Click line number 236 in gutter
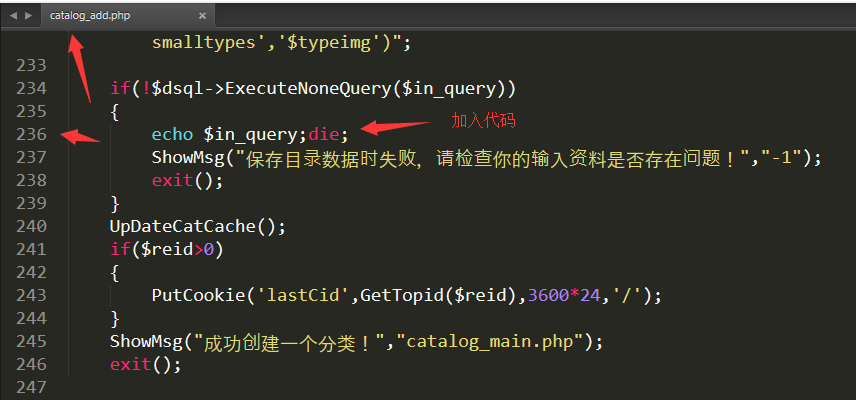856x400 pixels. 32,134
